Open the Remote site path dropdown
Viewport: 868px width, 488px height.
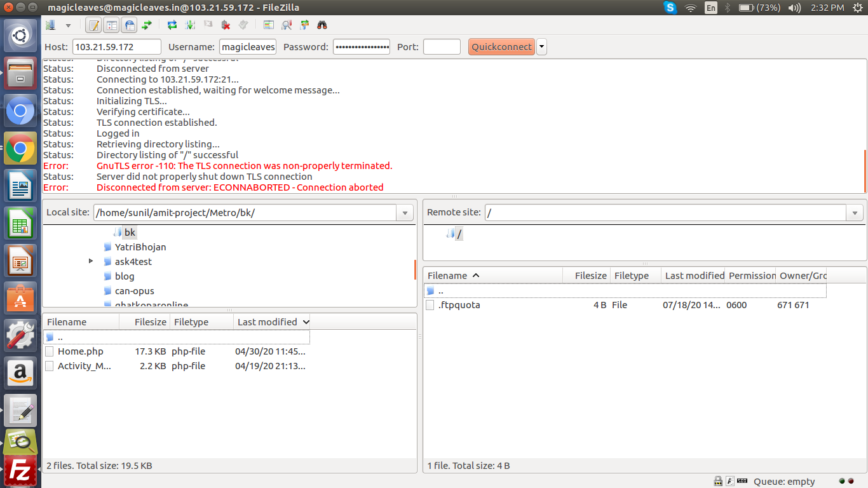pos(855,213)
